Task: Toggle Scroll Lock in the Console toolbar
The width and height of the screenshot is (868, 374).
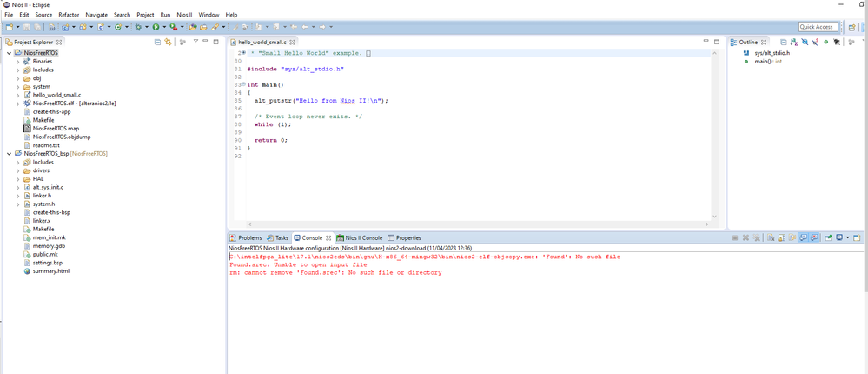Action: pyautogui.click(x=780, y=237)
